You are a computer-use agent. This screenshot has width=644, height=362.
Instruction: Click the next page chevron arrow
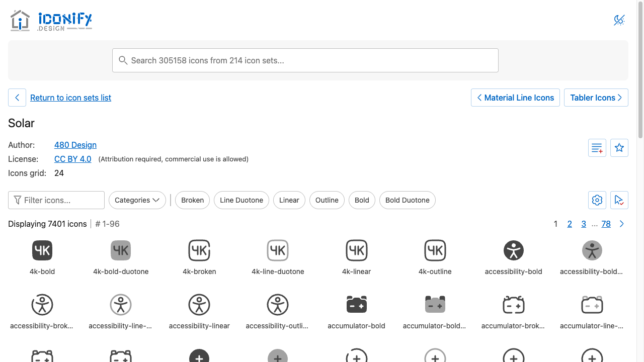(x=622, y=224)
